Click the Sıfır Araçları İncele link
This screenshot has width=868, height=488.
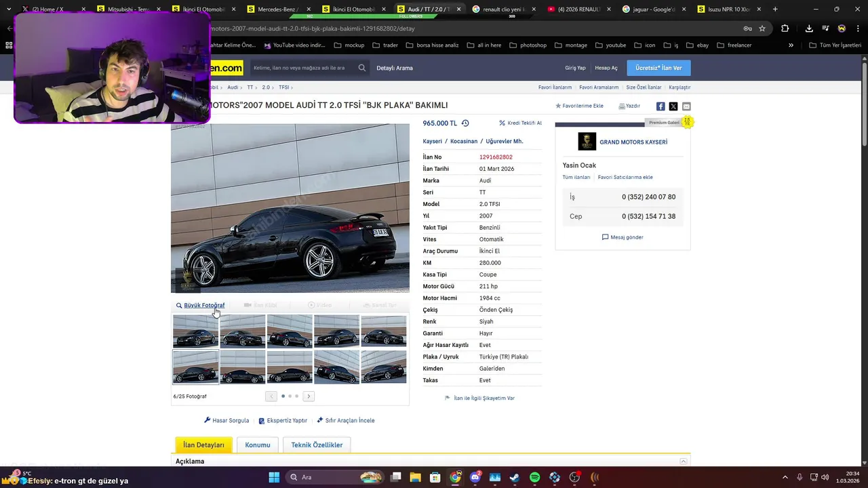coord(345,420)
